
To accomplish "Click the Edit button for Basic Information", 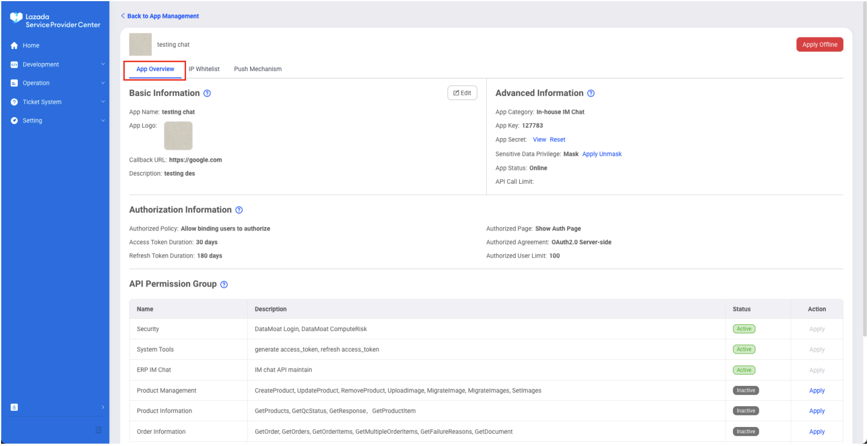I will click(x=462, y=93).
